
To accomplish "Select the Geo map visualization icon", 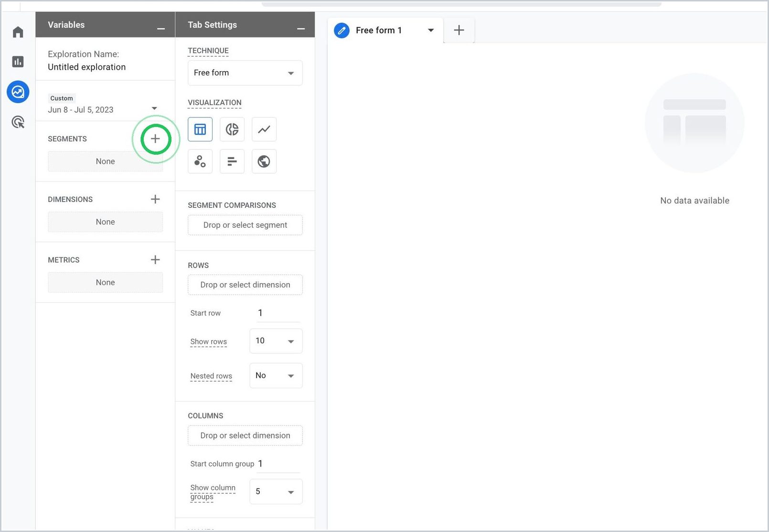I will (264, 161).
